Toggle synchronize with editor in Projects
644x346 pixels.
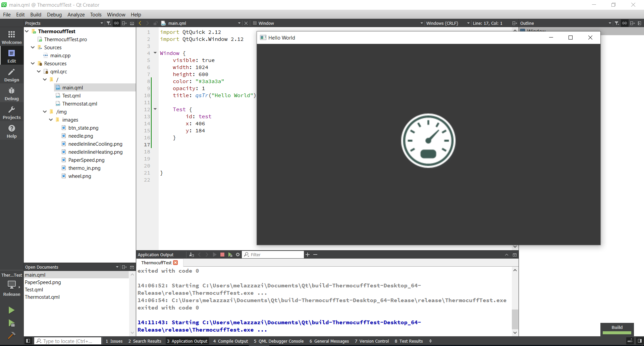(x=116, y=23)
